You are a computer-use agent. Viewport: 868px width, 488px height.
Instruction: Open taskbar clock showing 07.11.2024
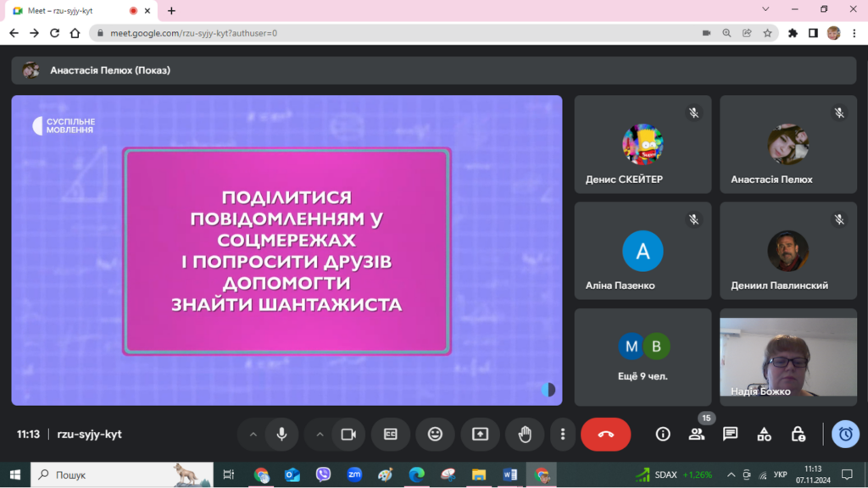click(x=813, y=474)
